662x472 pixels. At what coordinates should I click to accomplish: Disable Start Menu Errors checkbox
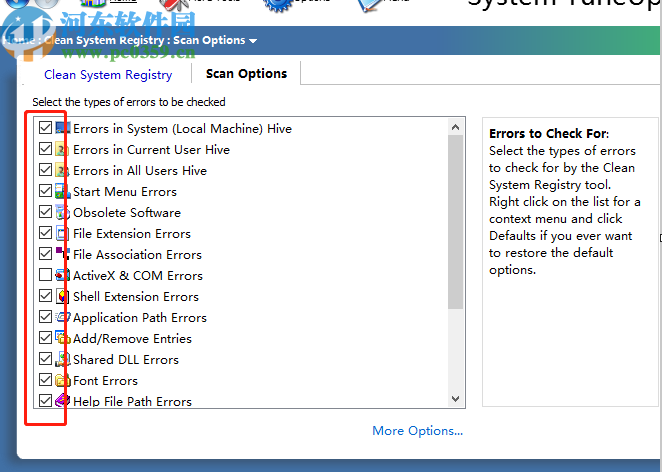45,191
